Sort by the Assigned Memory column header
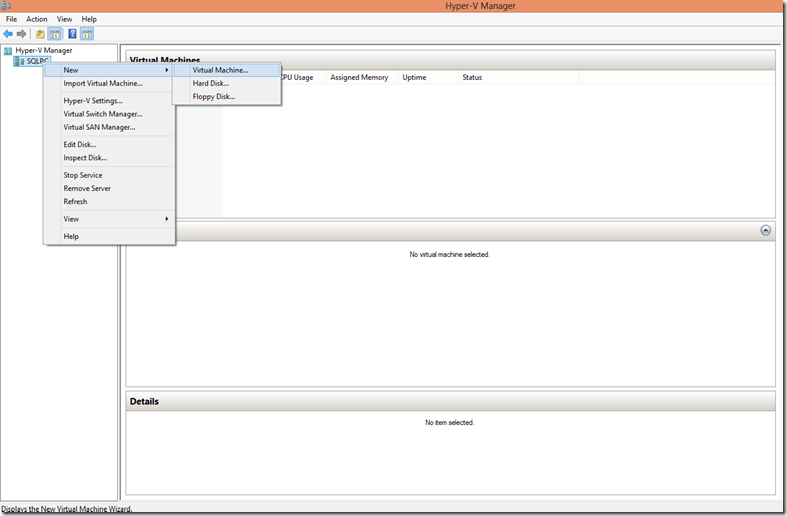The image size is (787, 516). [x=359, y=77]
